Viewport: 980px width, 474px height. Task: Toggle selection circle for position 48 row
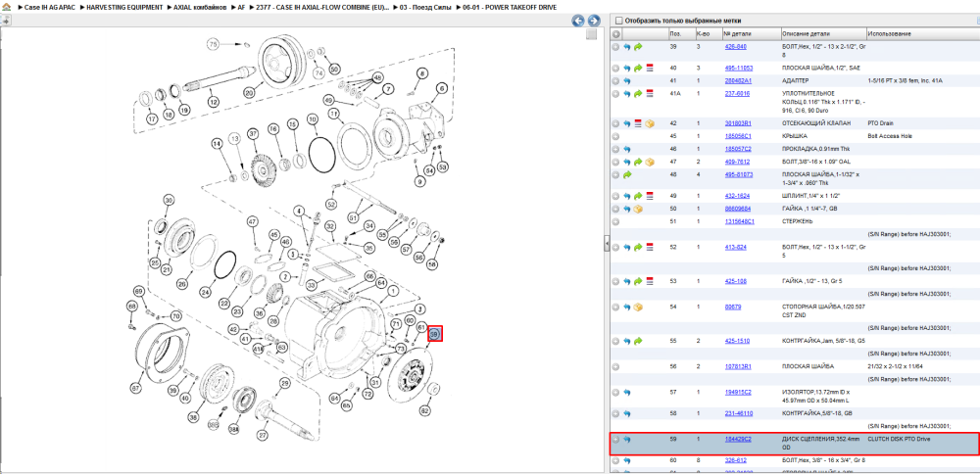point(616,174)
